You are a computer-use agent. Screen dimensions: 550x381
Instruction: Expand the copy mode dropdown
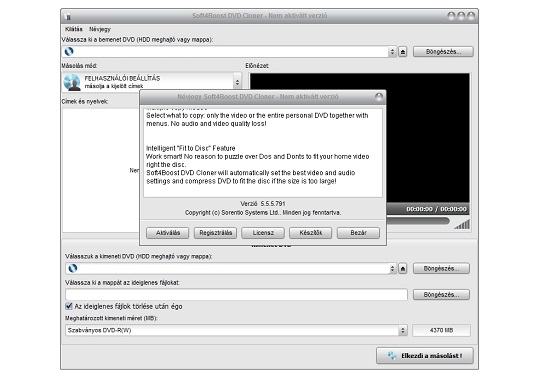[237, 82]
